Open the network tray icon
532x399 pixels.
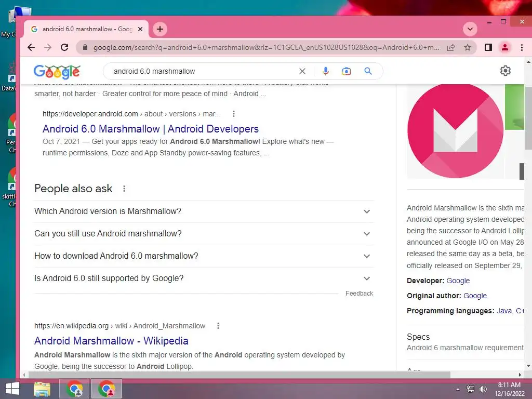[471, 389]
